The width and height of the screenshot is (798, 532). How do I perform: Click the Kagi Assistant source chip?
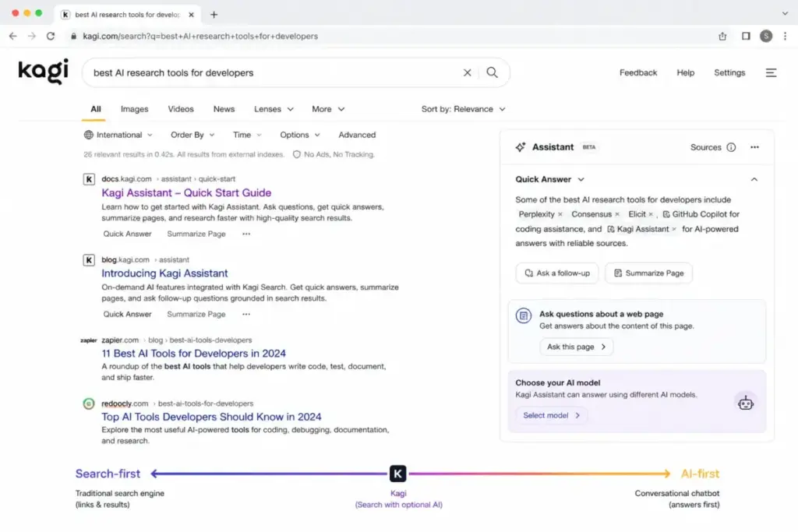click(x=642, y=229)
